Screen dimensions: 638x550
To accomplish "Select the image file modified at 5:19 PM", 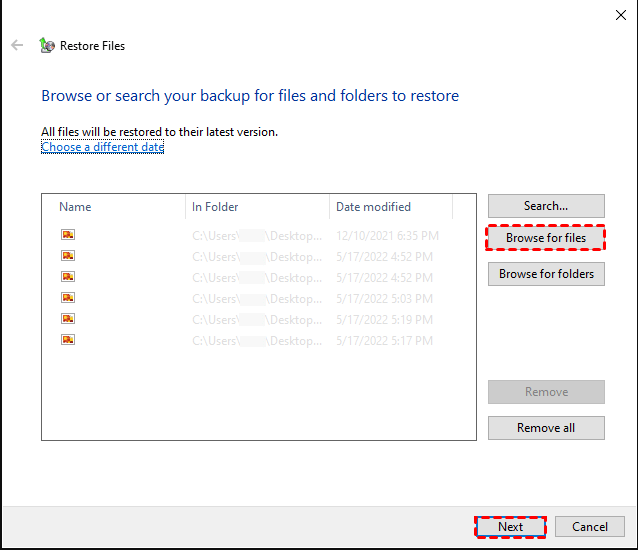I will [68, 319].
